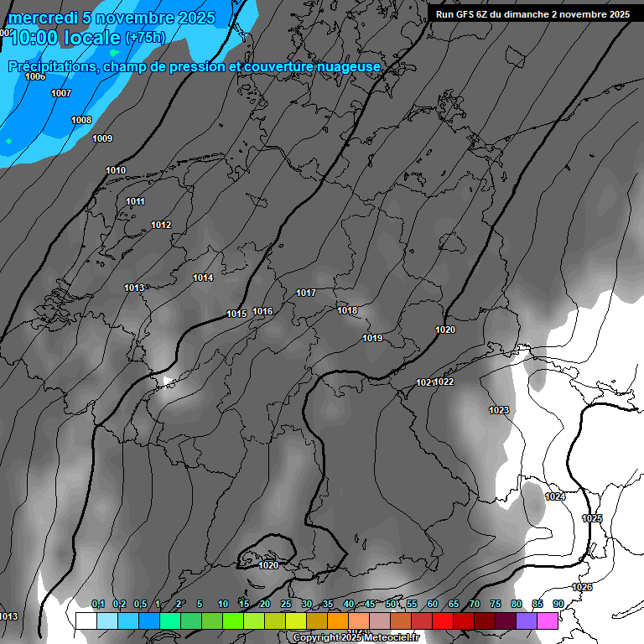The width and height of the screenshot is (644, 644).
Task: Choose the swatch between 55 and 60
Action: [422, 621]
